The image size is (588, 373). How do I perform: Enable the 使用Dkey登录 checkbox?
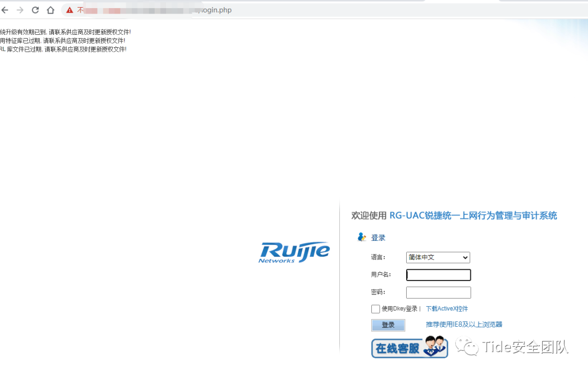375,309
